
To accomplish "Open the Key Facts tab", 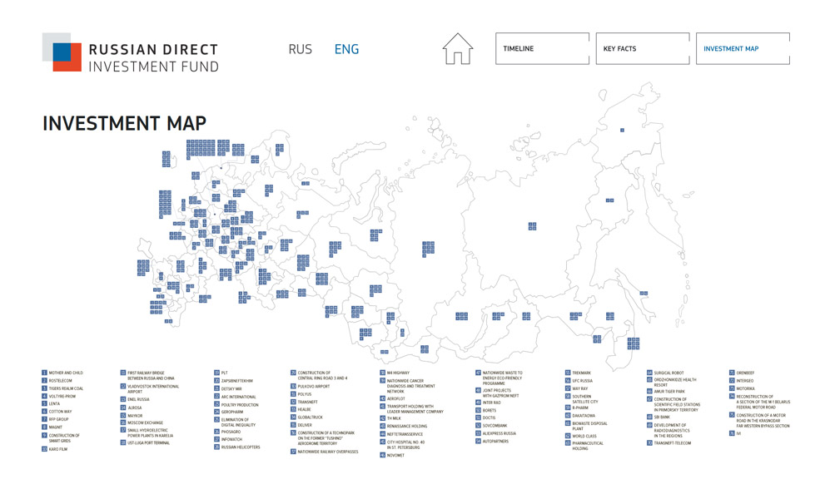I will point(643,49).
